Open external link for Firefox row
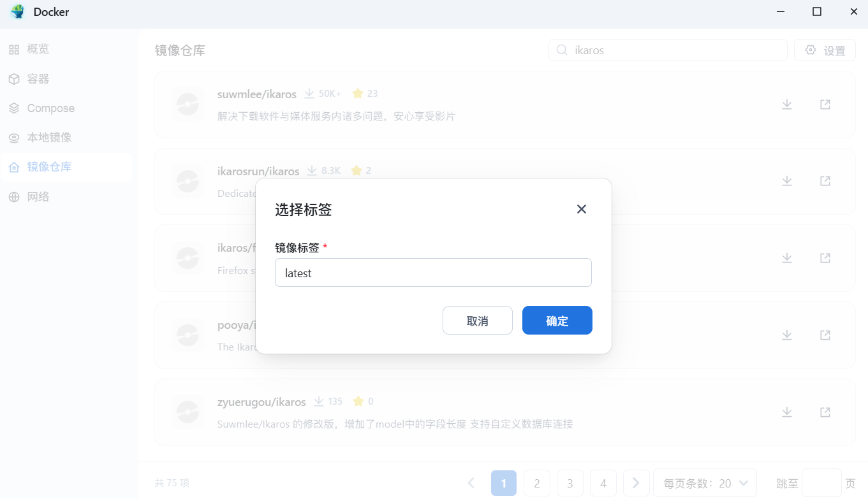This screenshot has height=499, width=868. click(825, 258)
